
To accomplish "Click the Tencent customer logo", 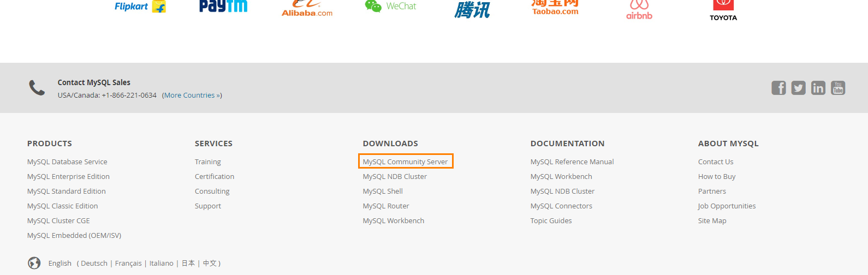I will pos(472,9).
